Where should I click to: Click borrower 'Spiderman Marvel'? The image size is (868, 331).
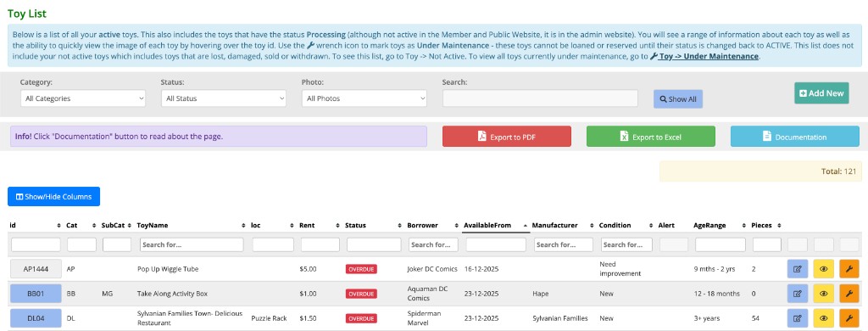424,317
